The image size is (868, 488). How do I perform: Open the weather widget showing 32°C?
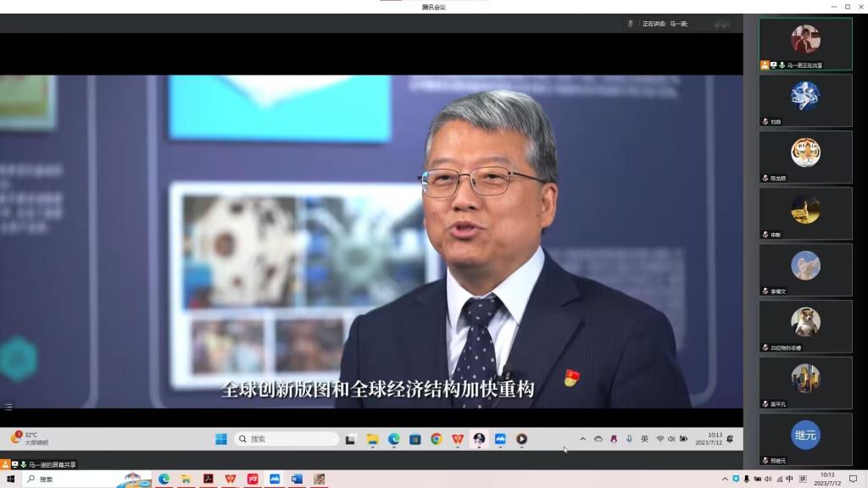tap(29, 439)
